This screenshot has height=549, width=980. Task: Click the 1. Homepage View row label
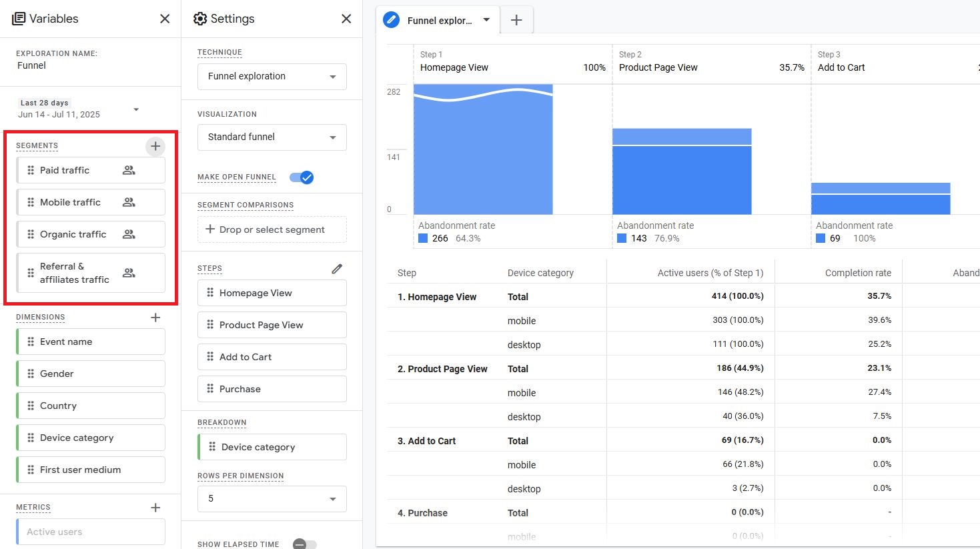(x=437, y=297)
